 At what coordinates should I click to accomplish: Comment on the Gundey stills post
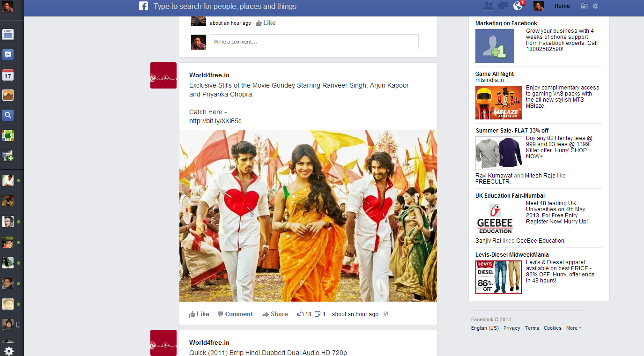click(x=236, y=314)
